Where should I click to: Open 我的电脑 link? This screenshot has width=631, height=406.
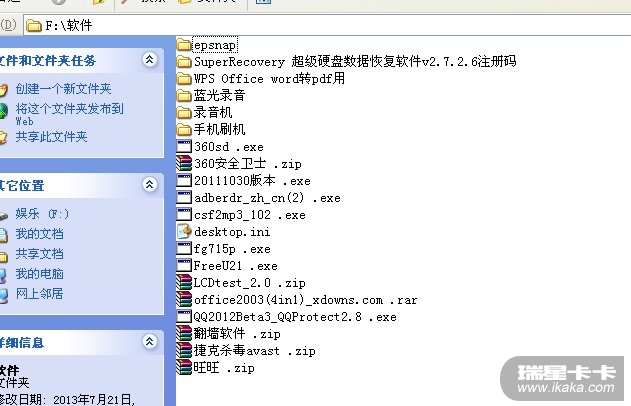click(x=39, y=274)
